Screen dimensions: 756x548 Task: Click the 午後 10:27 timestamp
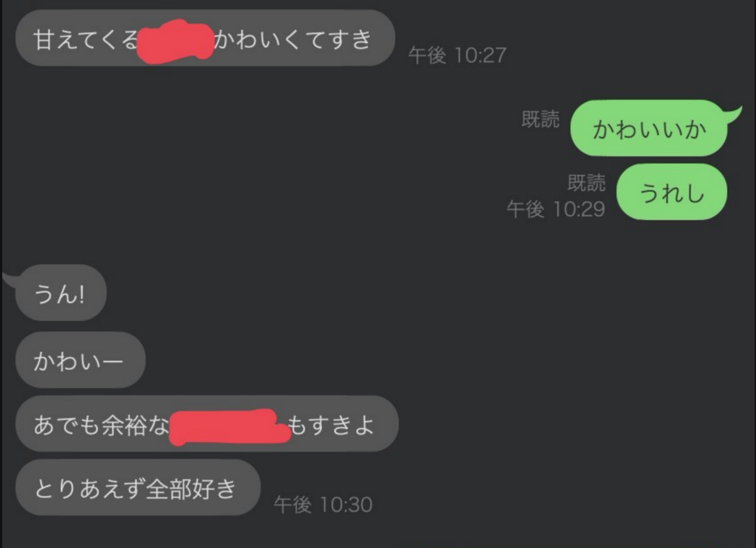[457, 55]
